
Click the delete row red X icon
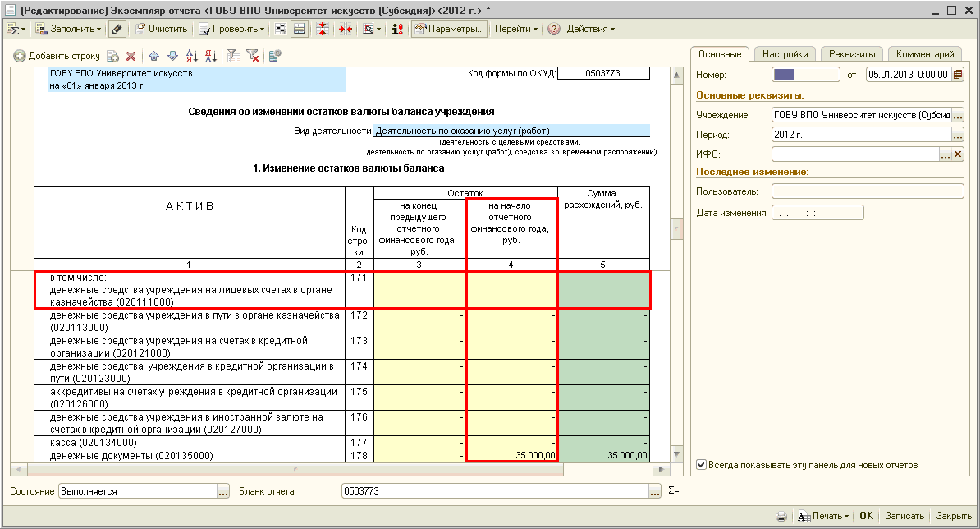131,57
